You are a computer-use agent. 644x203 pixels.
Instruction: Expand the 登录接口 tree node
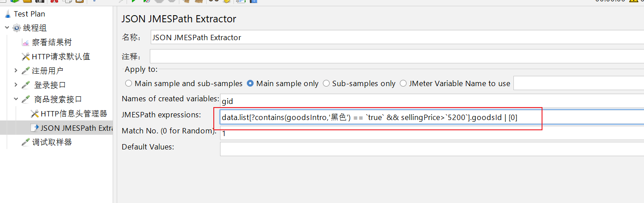[x=16, y=85]
